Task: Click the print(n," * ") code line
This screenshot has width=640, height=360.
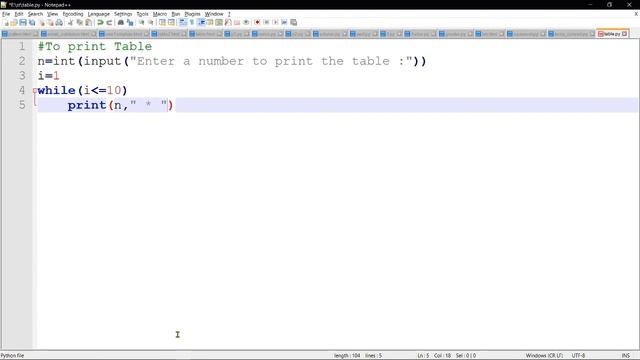Action: coord(120,105)
